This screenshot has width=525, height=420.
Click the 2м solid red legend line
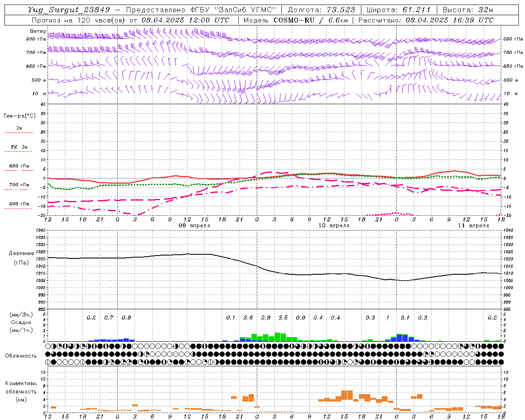[19, 133]
